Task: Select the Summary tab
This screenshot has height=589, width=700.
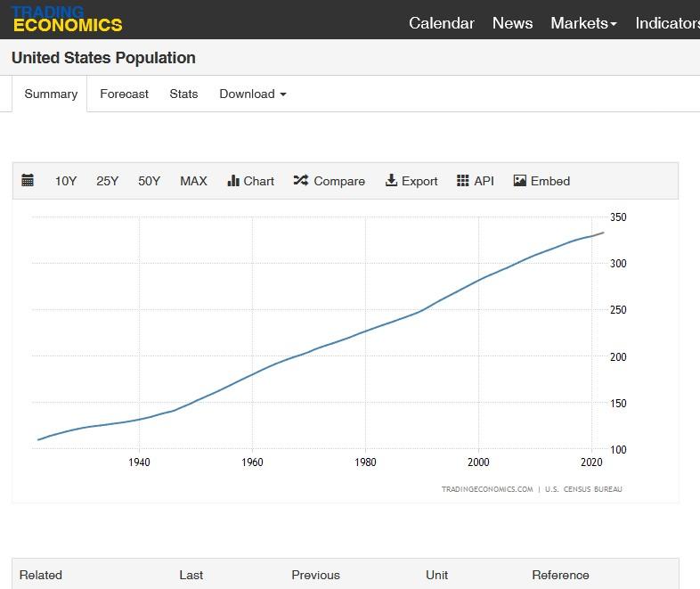Action: pyautogui.click(x=51, y=94)
